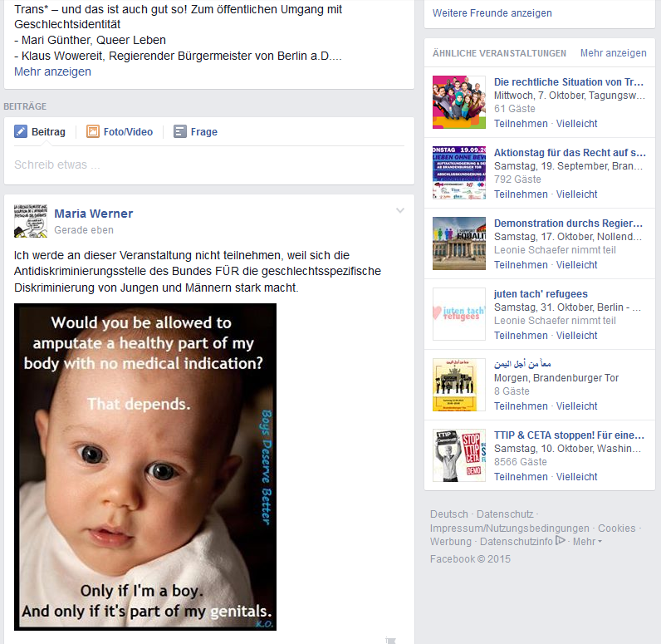Open the baby meme image in the post
Screen dimensions: 661x644
(145, 467)
